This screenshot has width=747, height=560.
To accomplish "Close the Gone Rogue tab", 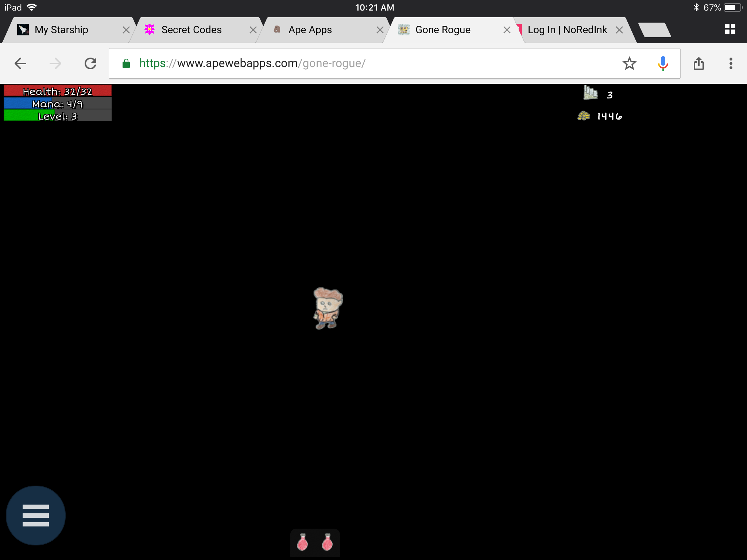I will click(507, 30).
